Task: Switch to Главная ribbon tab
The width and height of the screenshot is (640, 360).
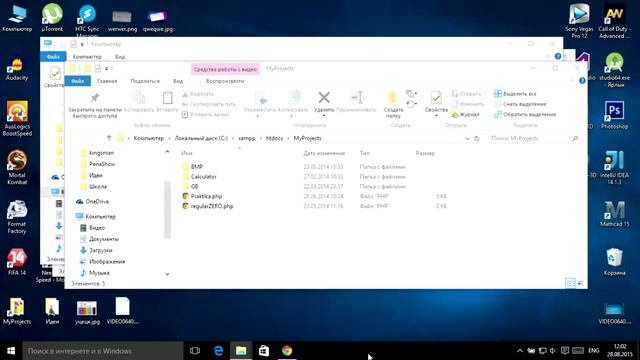Action: [107, 81]
